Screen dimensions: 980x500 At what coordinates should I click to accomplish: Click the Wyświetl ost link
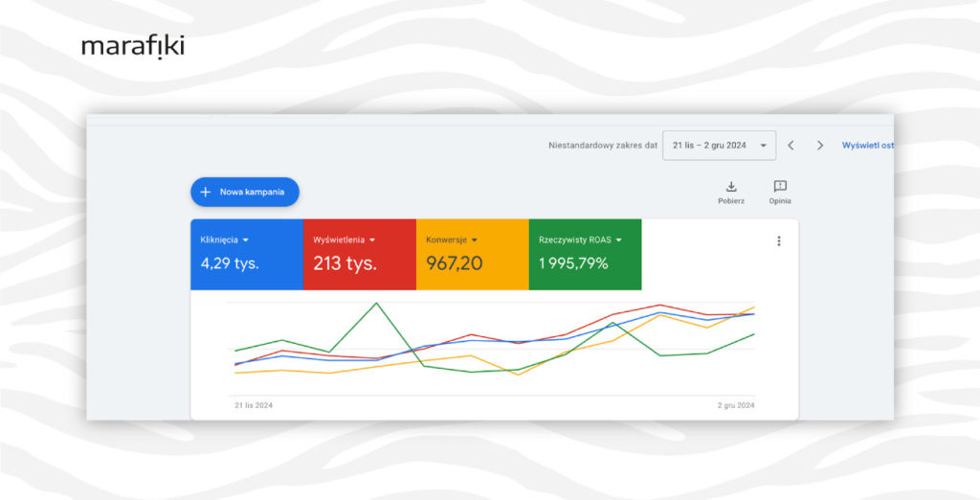click(x=867, y=146)
